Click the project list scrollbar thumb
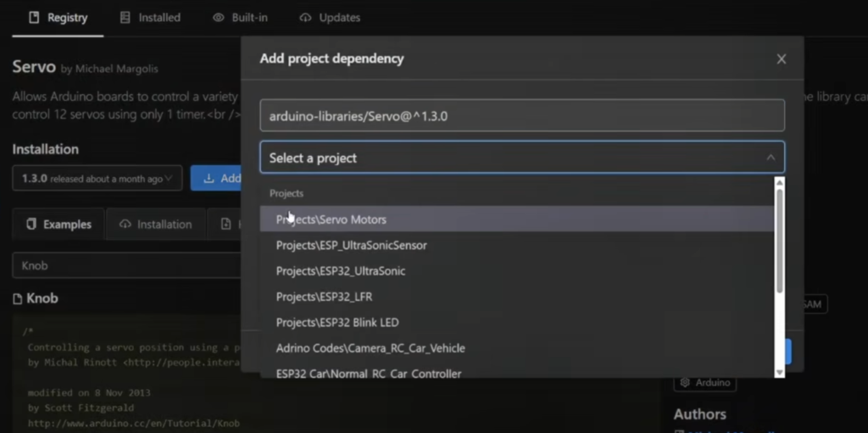The width and height of the screenshot is (868, 433). [x=780, y=241]
